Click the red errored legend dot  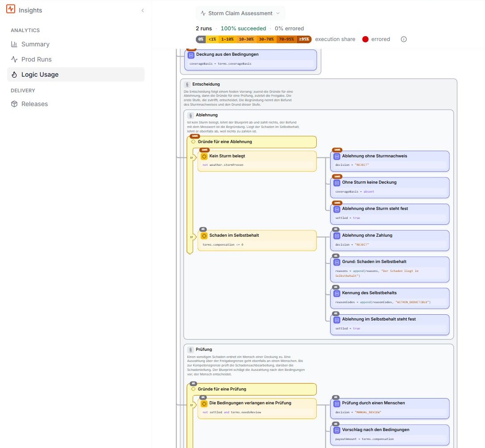coord(365,39)
